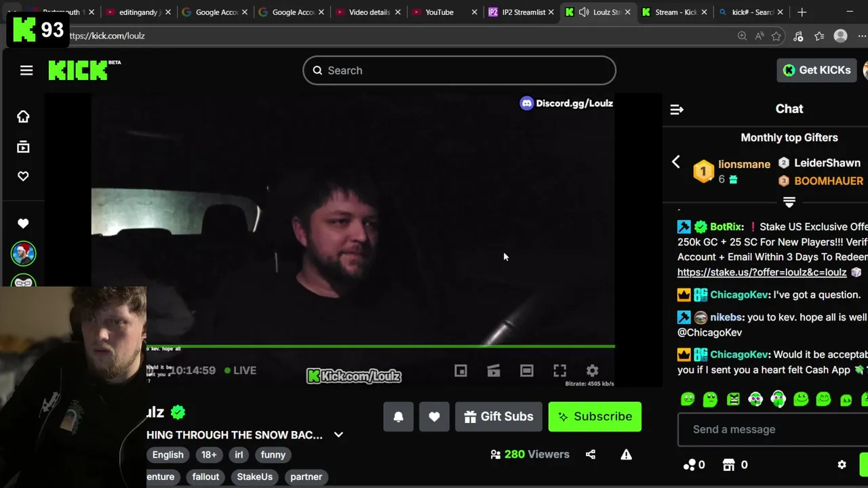Screen dimensions: 868x488
Task: Click the share stream icon
Action: [591, 455]
